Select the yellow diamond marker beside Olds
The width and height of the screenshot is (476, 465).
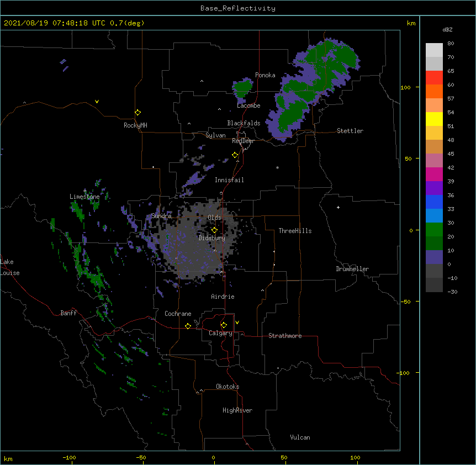(x=214, y=230)
